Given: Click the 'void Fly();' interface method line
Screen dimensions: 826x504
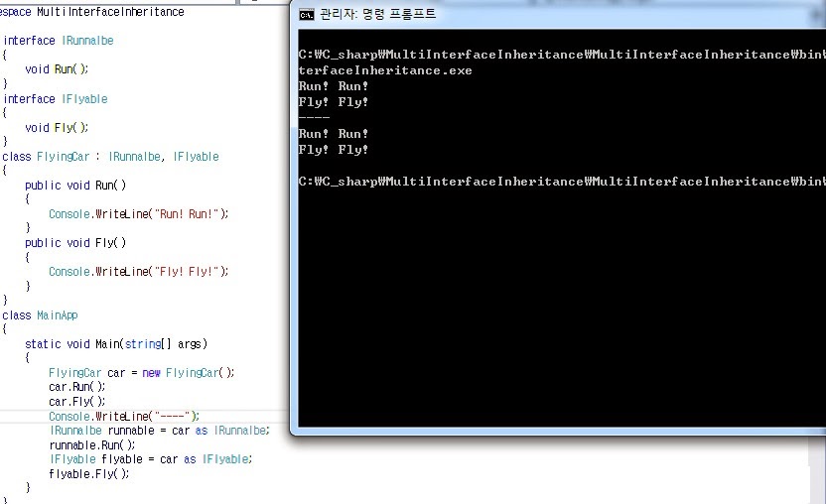Looking at the screenshot, I should pos(57,127).
